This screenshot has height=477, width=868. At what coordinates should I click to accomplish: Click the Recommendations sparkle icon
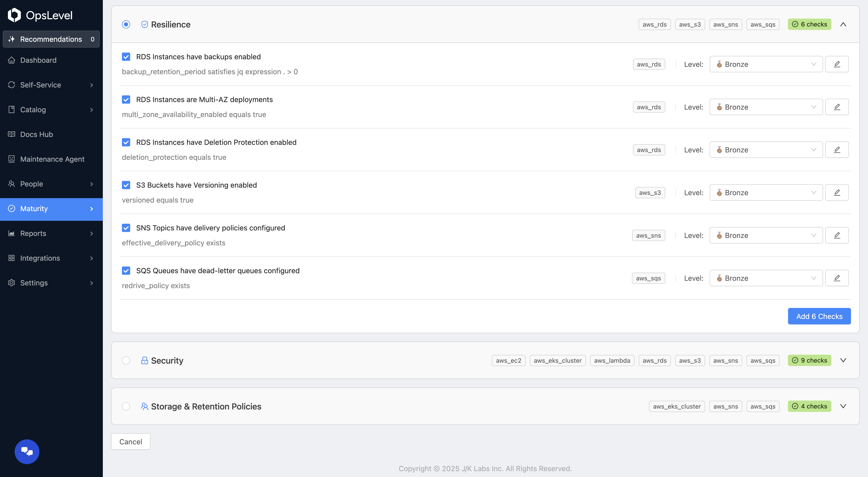point(12,39)
